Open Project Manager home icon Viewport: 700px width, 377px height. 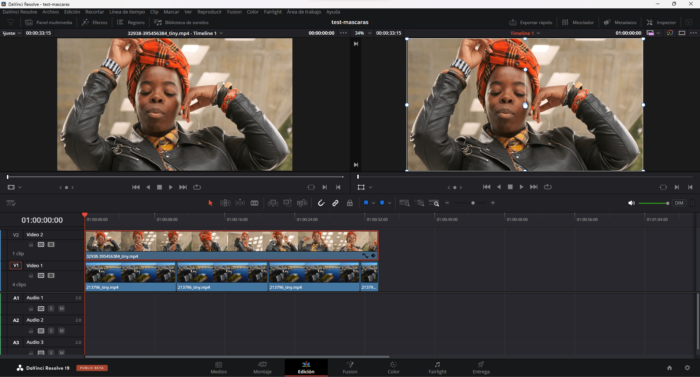(x=669, y=368)
